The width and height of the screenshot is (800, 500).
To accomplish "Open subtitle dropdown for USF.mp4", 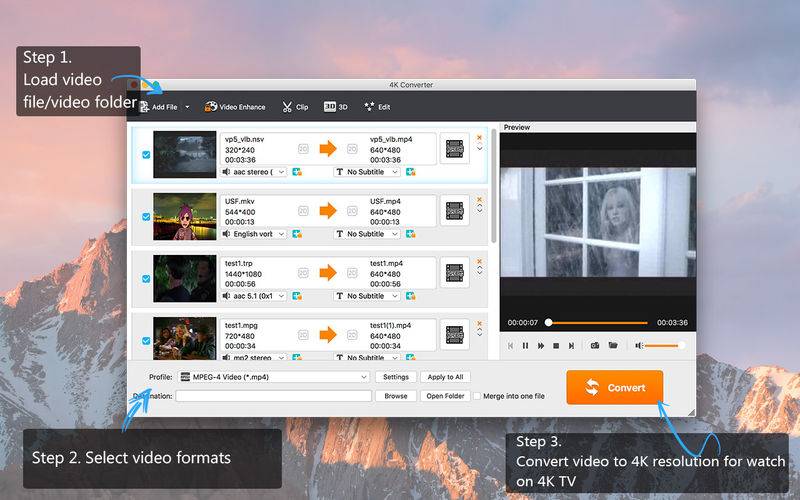I will (366, 234).
